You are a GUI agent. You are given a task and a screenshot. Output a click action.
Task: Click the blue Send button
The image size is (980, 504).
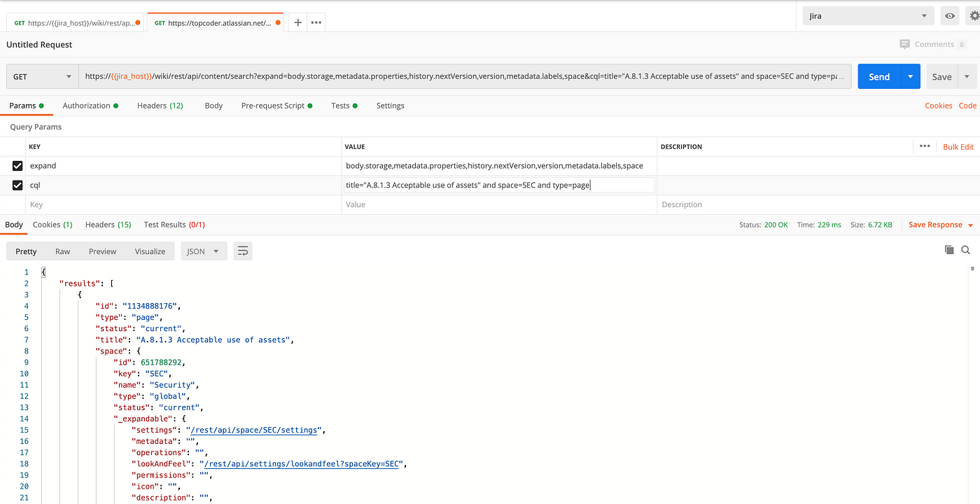click(x=879, y=76)
